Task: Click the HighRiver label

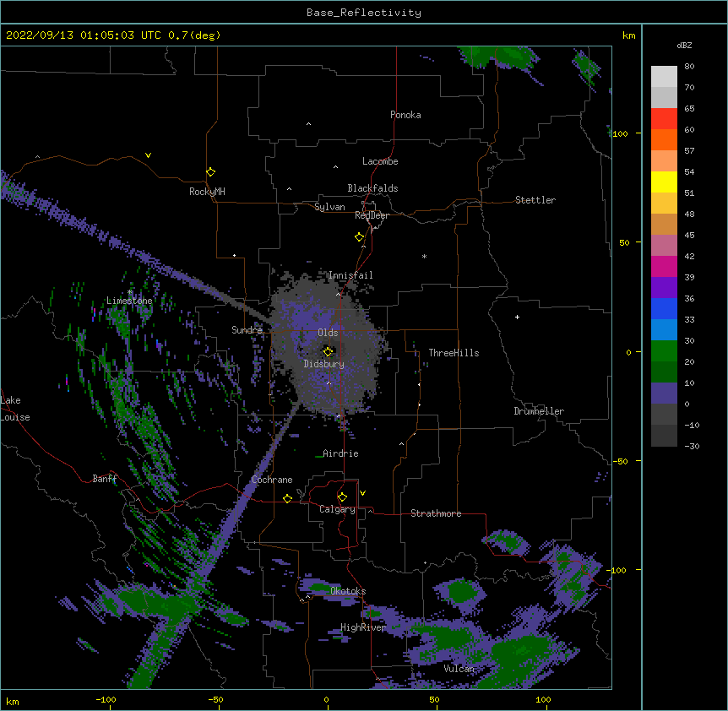Action: coord(363,627)
